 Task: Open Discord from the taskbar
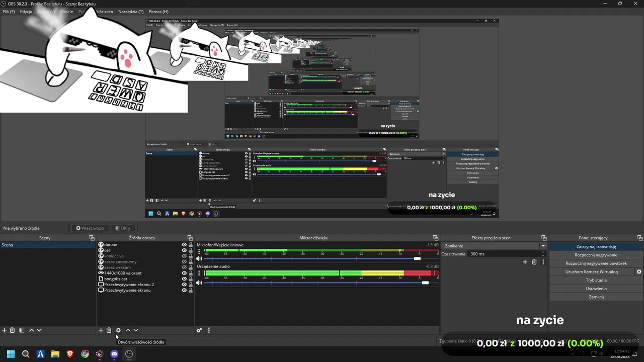click(114, 354)
